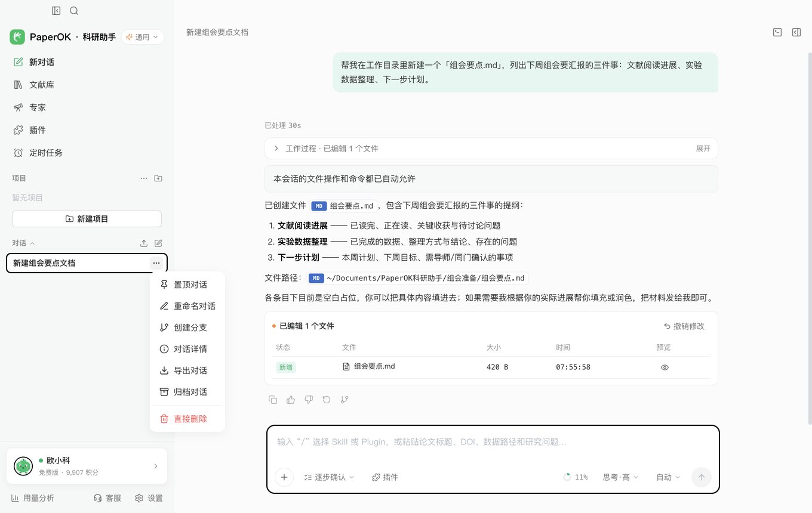Open the 逐步确认 dropdown

[329, 477]
